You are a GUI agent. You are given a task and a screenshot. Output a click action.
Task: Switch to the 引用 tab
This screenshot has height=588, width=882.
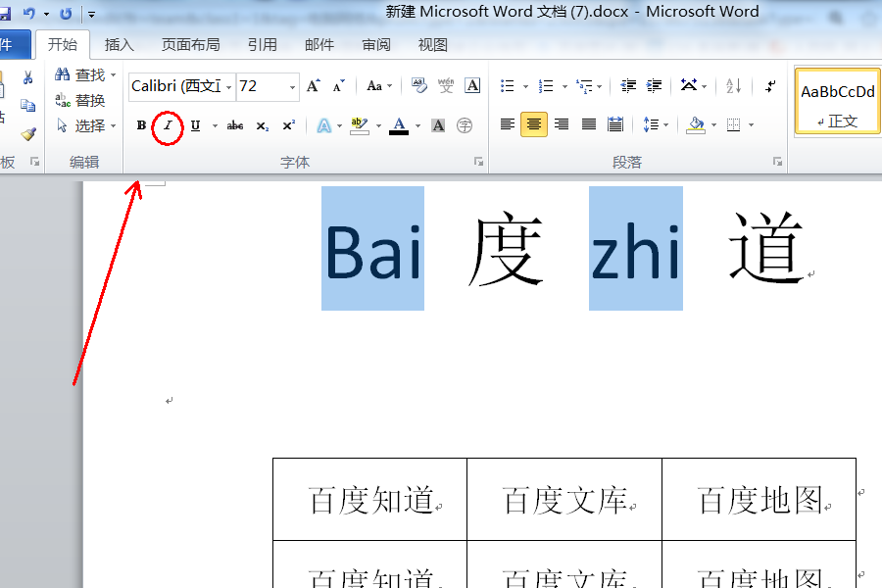262,44
